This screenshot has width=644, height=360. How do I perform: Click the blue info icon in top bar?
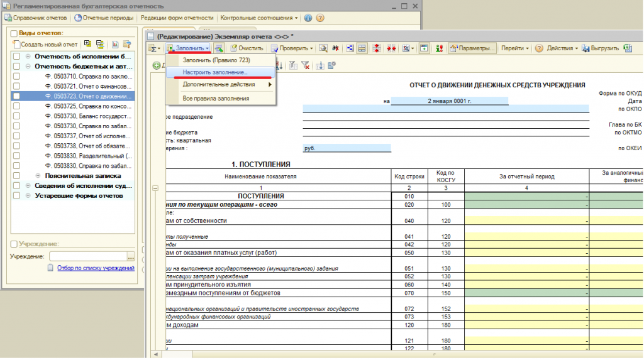(308, 18)
